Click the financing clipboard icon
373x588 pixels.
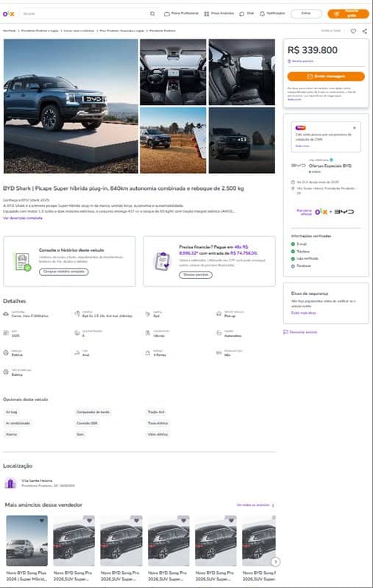(163, 261)
